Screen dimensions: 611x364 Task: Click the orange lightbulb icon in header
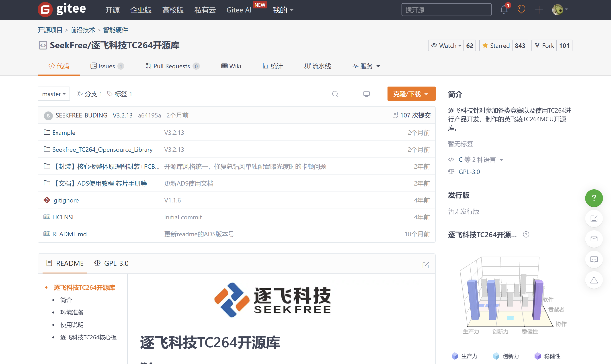(x=521, y=10)
